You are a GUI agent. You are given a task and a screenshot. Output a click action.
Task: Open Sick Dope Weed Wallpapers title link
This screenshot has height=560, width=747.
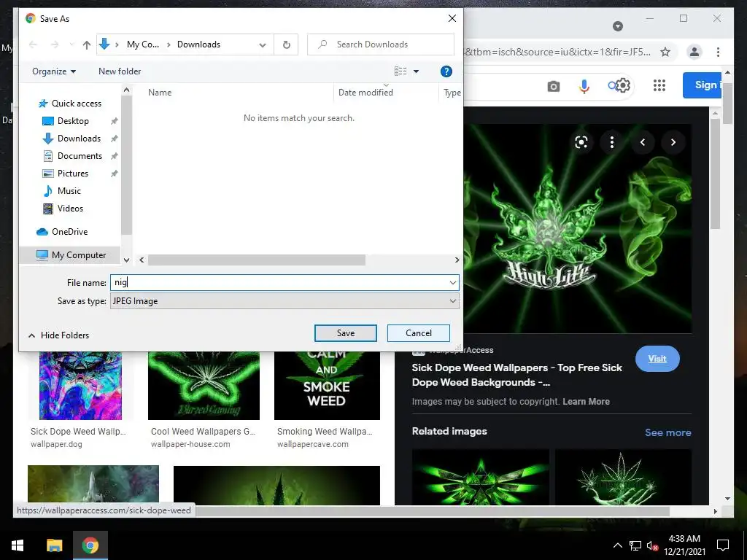click(x=517, y=375)
